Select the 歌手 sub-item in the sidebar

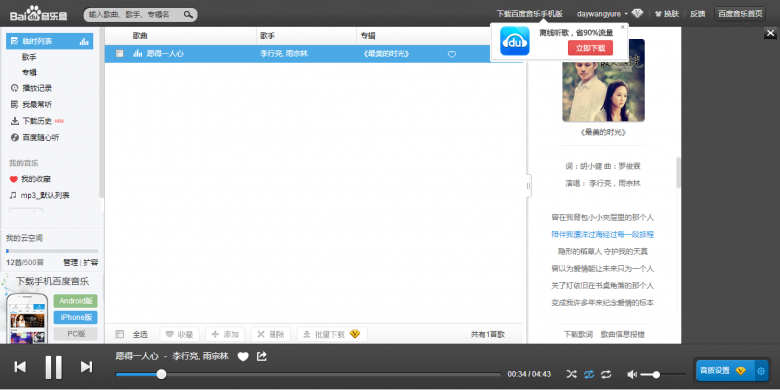click(29, 57)
